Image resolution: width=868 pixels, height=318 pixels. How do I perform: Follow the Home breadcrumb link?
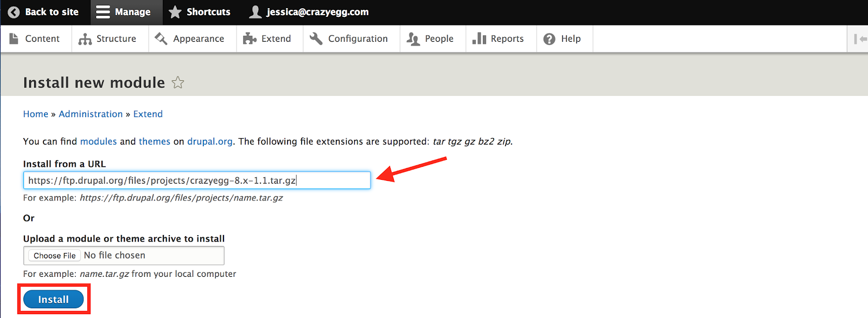[36, 114]
